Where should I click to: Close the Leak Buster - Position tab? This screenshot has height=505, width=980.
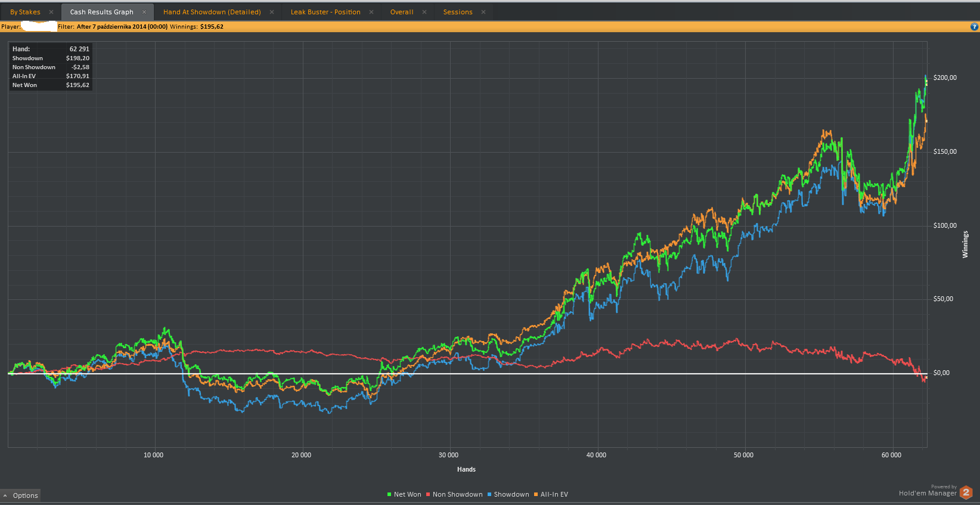click(x=371, y=12)
